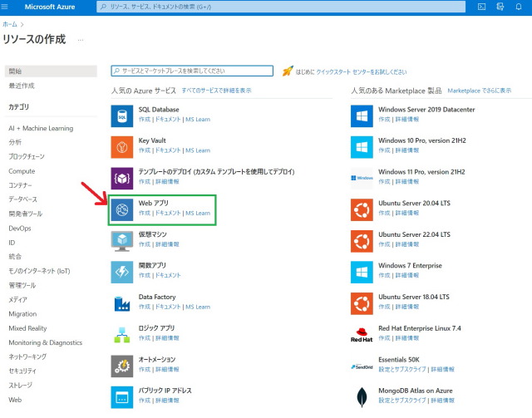Open Cloud Shell icon in header
The image size is (532, 418).
[481, 7]
